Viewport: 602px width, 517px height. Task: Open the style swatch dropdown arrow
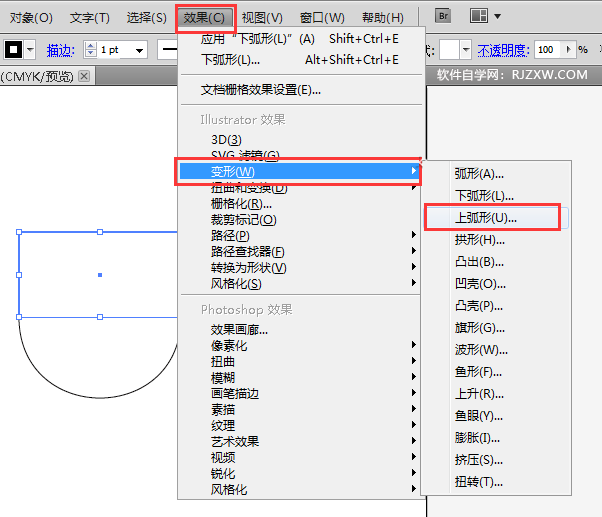pos(466,50)
